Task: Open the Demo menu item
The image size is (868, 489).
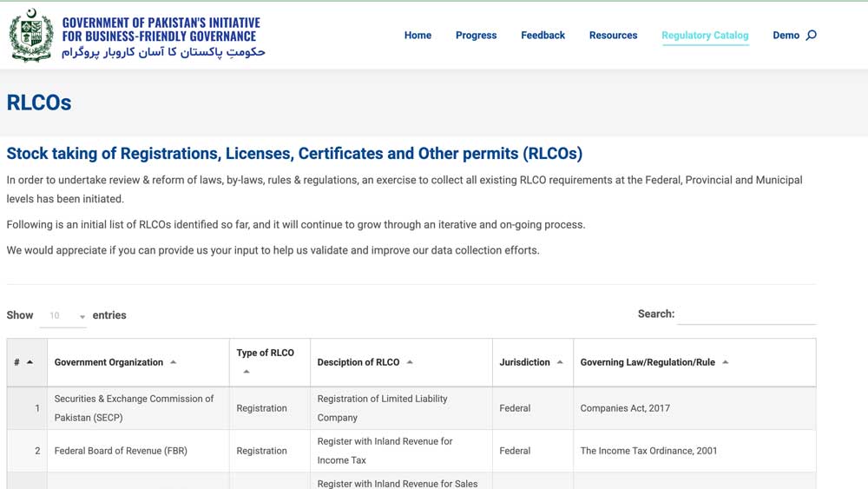Action: (x=786, y=35)
